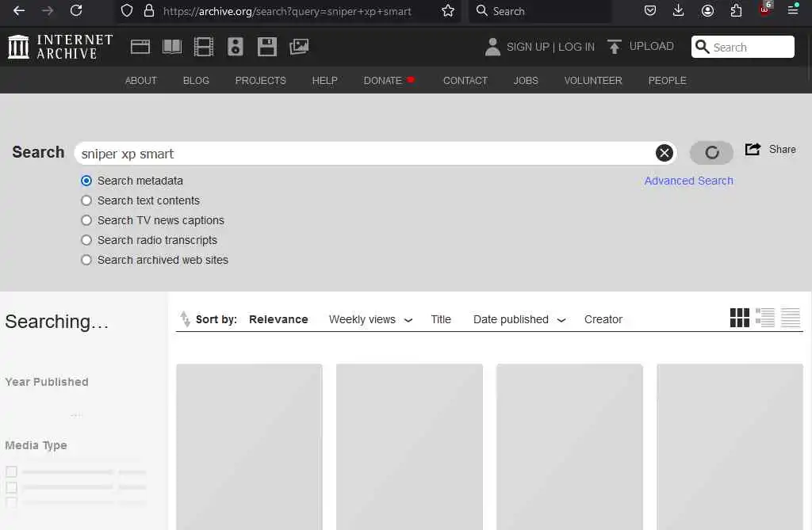Open the Video film strip icon
Viewport: 812px width, 530px height.
[204, 47]
